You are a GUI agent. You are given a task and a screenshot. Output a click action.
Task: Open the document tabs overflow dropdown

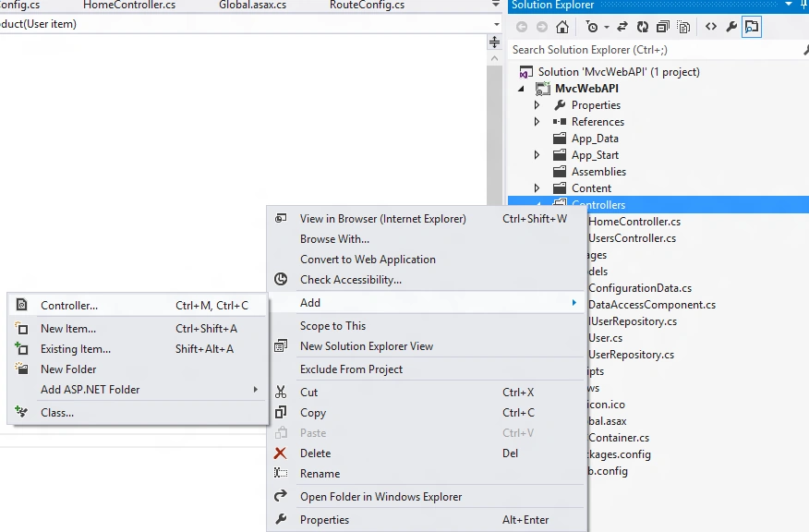point(496,4)
